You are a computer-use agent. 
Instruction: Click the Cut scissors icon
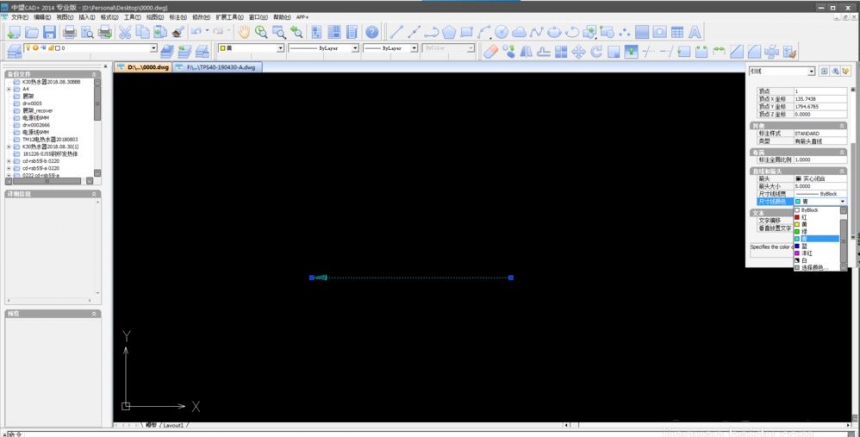125,32
